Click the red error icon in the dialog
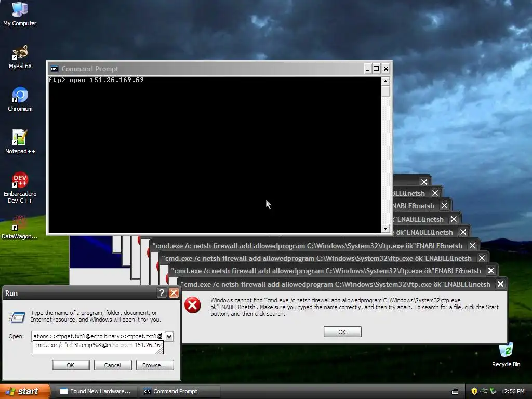Viewport: 532px width, 399px height. coord(192,305)
